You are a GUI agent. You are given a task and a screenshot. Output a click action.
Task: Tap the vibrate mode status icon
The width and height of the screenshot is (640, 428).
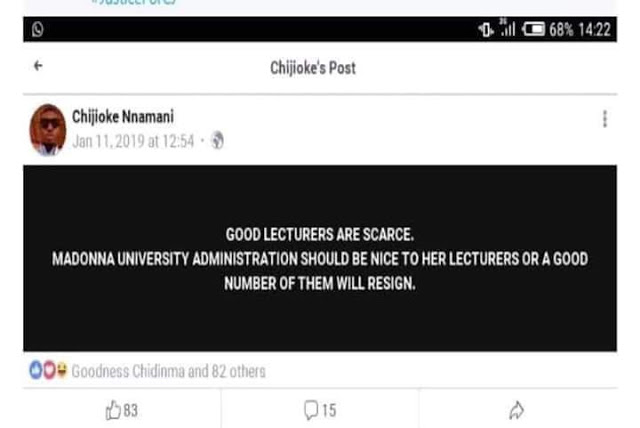[487, 29]
